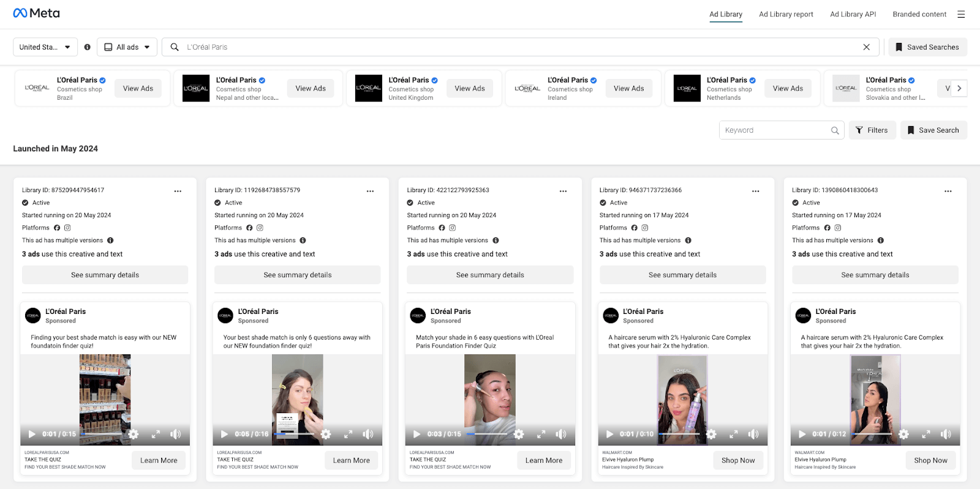Image resolution: width=980 pixels, height=489 pixels.
Task: Click Learn More on ad 875209447954617
Action: (x=159, y=460)
